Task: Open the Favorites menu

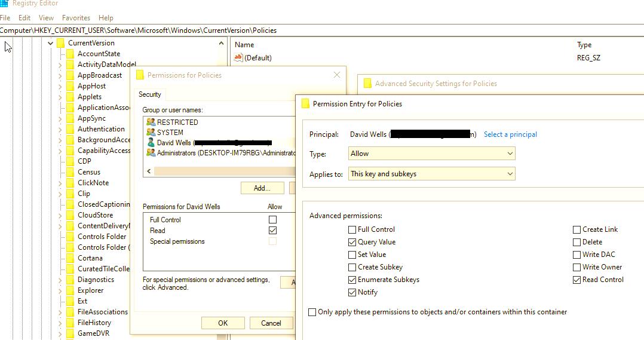Action: [x=76, y=18]
